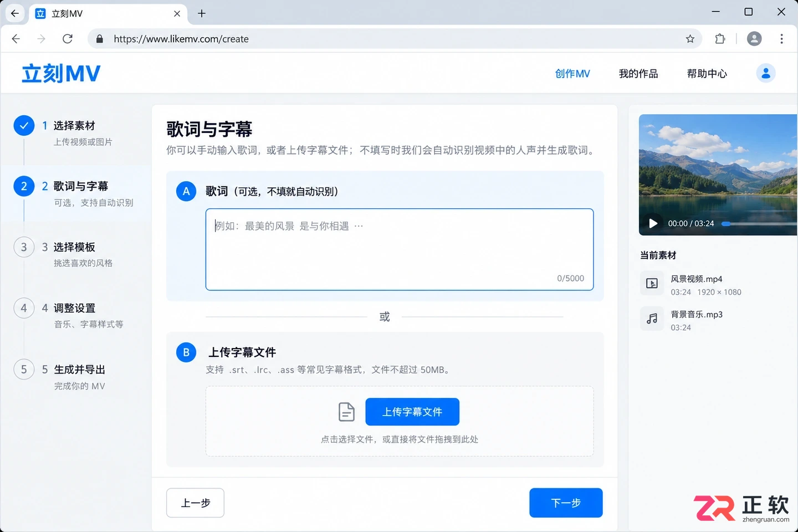Open the browser profile avatar
This screenshot has height=532, width=798.
[x=754, y=39]
